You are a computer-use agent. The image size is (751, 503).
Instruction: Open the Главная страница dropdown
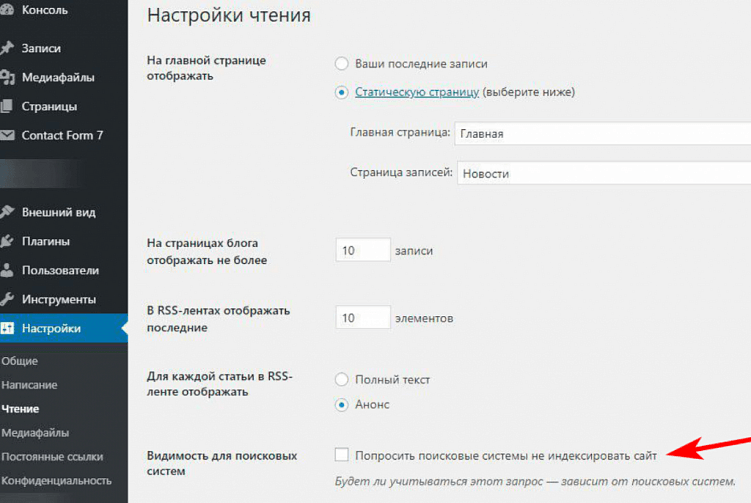point(603,134)
